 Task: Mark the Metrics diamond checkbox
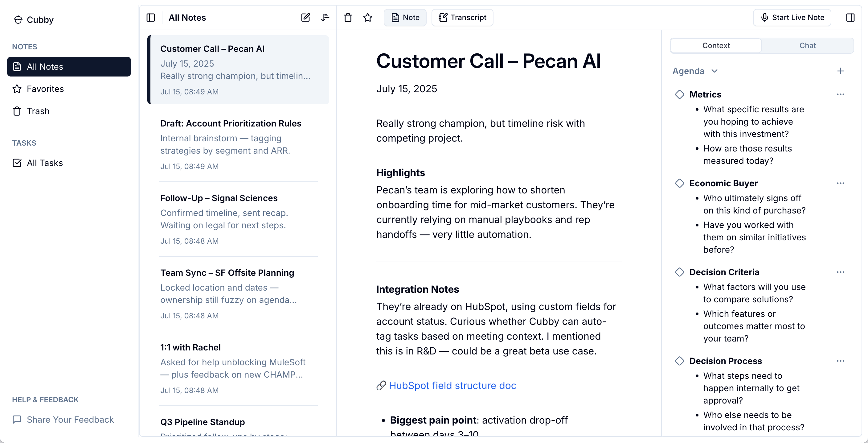coord(680,94)
